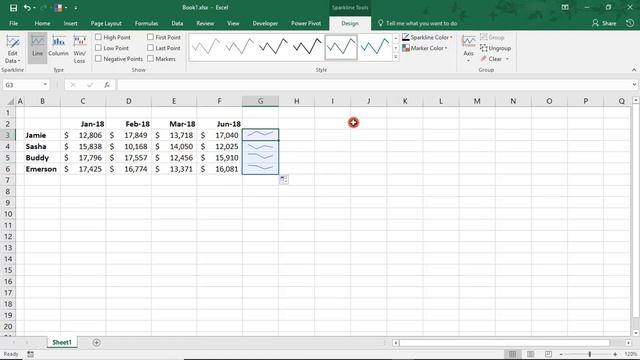Open the Power Pivot tab
The width and height of the screenshot is (640, 360).
[x=306, y=23]
